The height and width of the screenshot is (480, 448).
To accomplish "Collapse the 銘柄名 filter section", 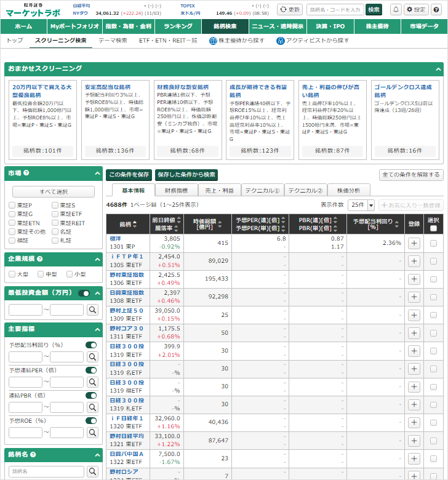I will point(97,455).
